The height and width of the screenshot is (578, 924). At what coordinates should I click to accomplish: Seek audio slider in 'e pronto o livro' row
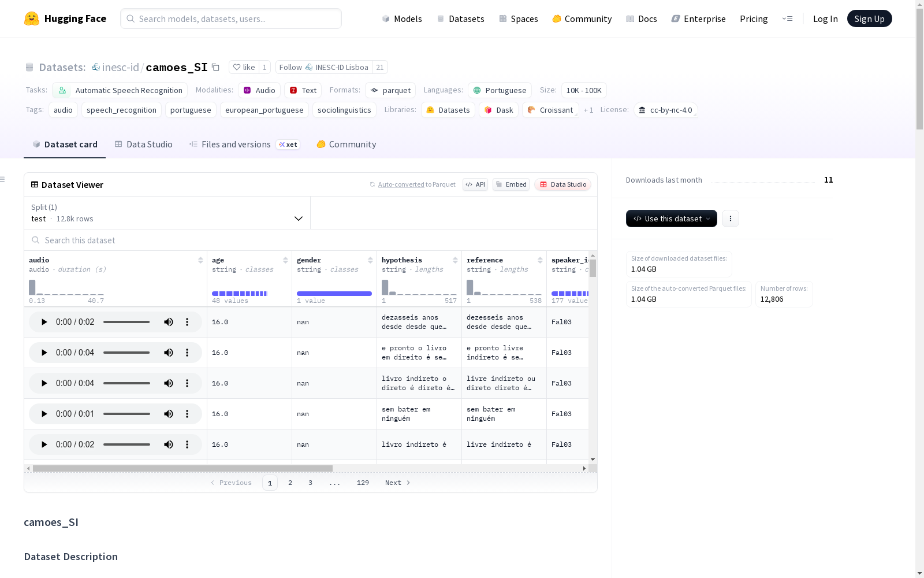[126, 353]
